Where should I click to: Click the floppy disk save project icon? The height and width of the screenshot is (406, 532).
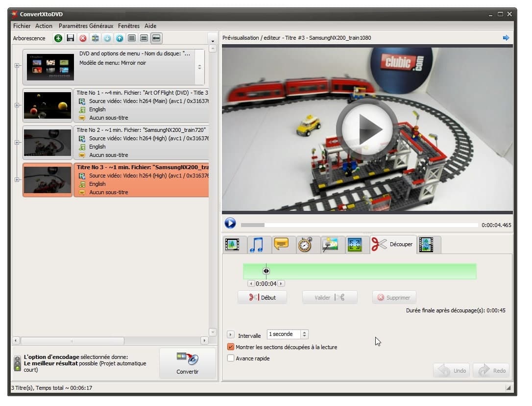coord(71,39)
